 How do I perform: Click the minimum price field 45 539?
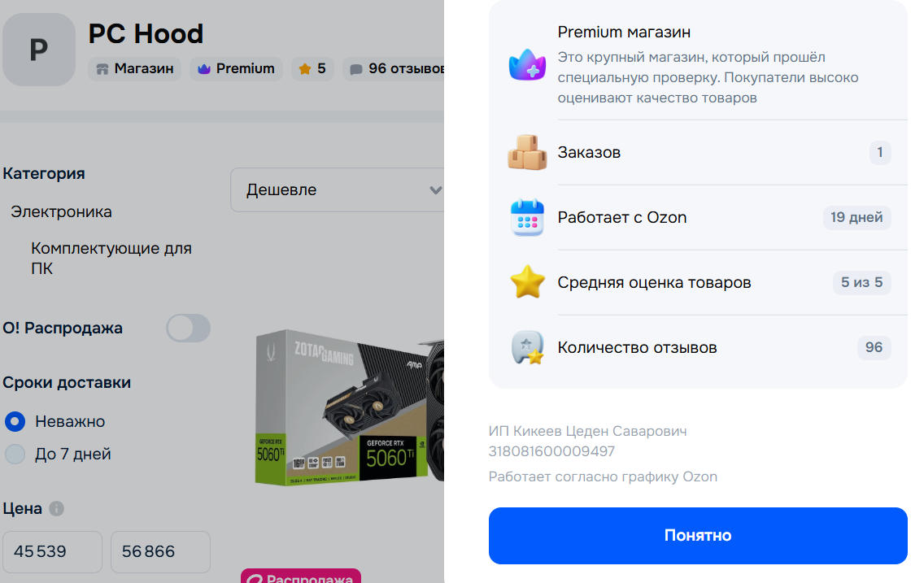[x=52, y=552]
